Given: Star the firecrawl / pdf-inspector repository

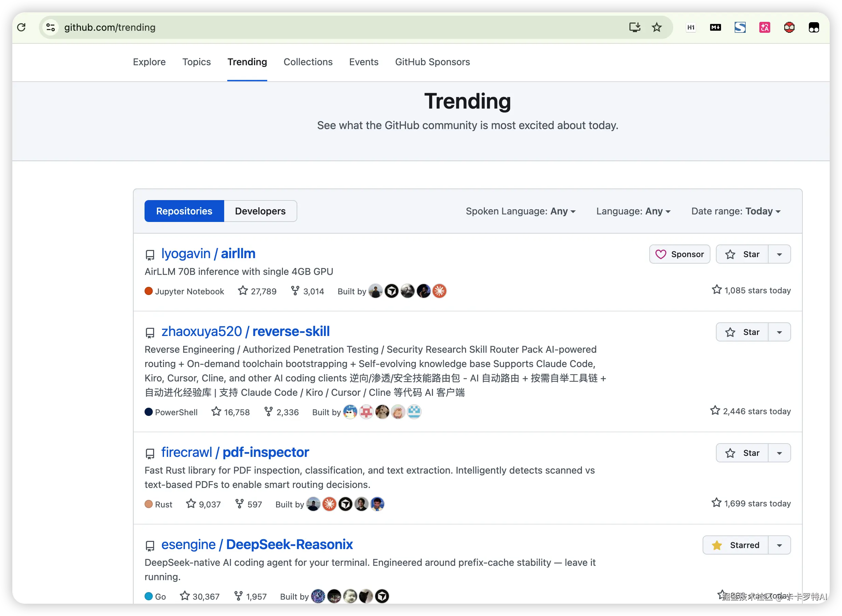Looking at the screenshot, I should [742, 453].
